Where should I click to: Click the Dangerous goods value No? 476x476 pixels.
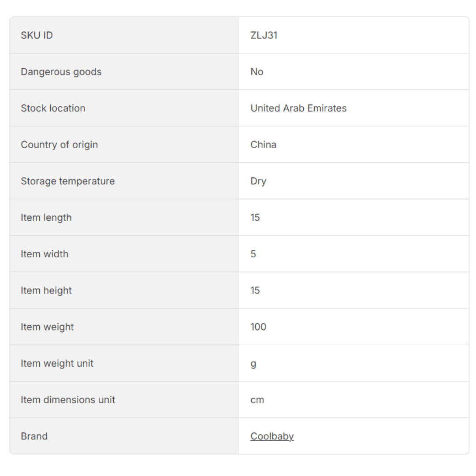tap(257, 72)
